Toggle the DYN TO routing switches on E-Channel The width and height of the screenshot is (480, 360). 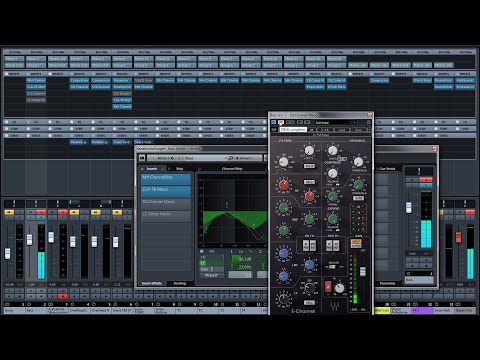[333, 246]
